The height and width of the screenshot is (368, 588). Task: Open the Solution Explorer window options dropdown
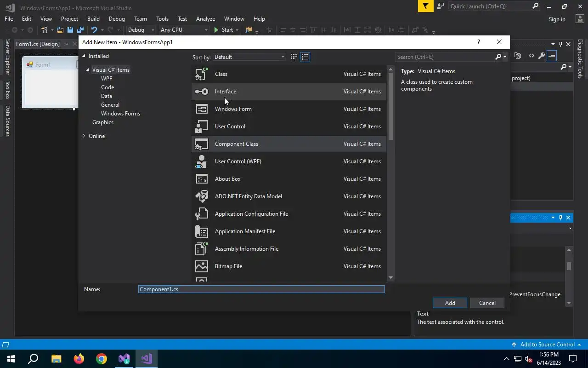coord(553,44)
